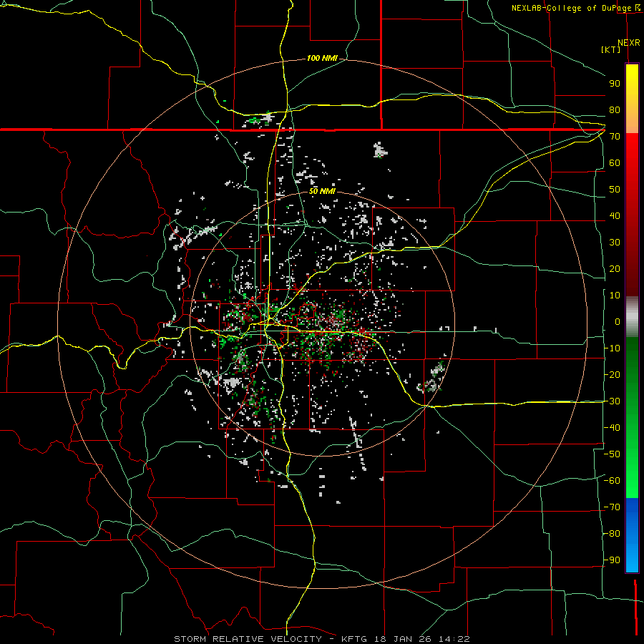This screenshot has width=644, height=644.
Task: Click the 100 NMI range ring label
Action: point(322,58)
